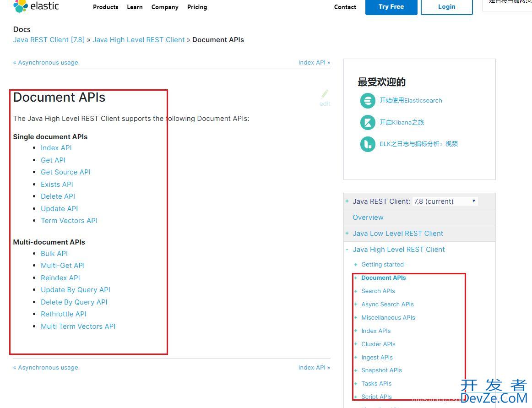Expand Search APIs plus icon

[x=356, y=291]
